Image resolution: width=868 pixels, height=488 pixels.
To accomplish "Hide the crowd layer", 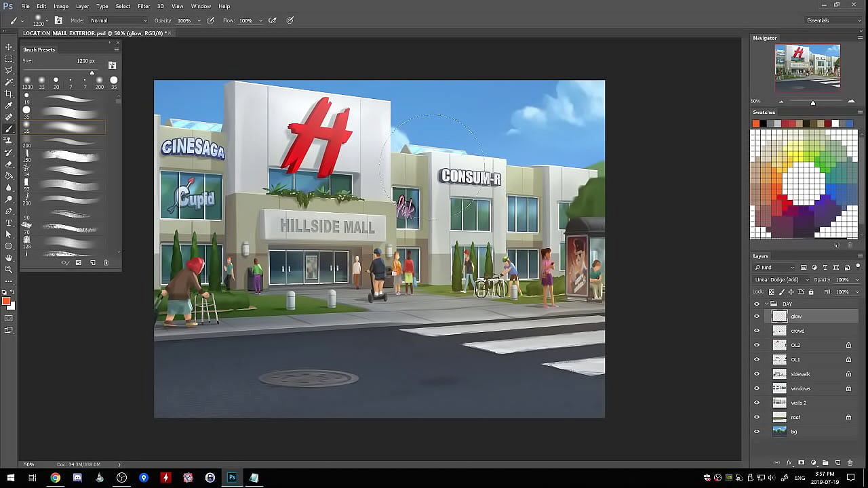I will [757, 331].
